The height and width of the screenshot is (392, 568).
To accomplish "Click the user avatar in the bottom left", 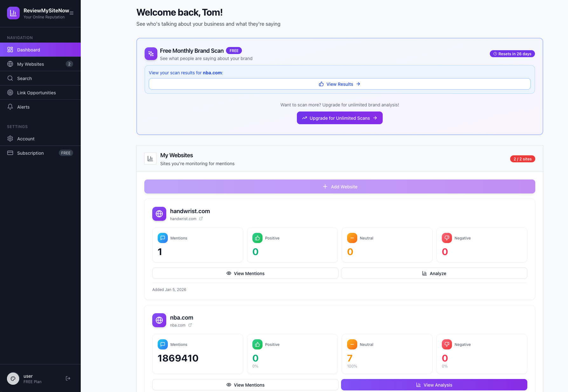I will 13,378.
